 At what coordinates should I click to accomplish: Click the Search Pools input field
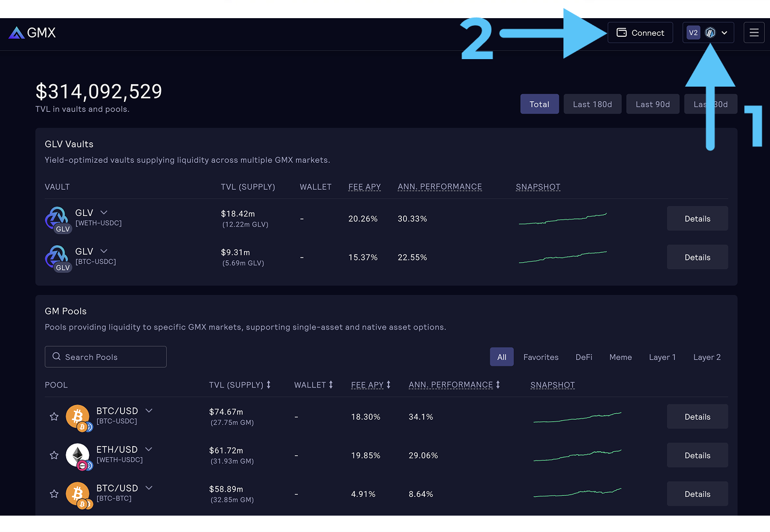105,357
